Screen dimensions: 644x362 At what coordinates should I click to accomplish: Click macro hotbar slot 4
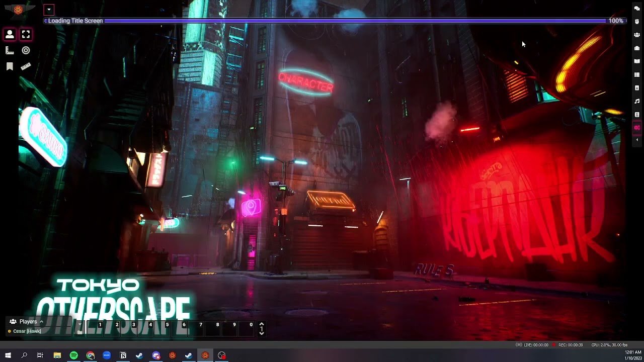[144, 328]
